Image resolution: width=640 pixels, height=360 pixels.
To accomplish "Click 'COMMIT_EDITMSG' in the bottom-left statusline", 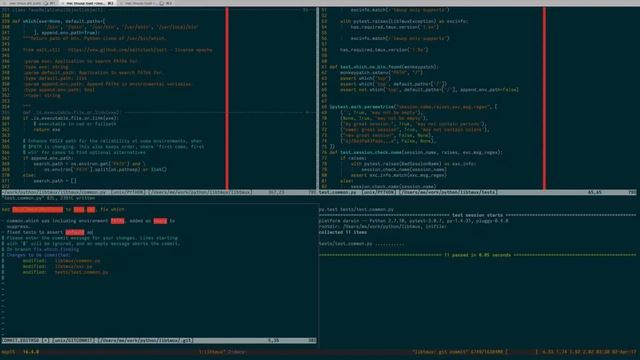I will pos(21,340).
